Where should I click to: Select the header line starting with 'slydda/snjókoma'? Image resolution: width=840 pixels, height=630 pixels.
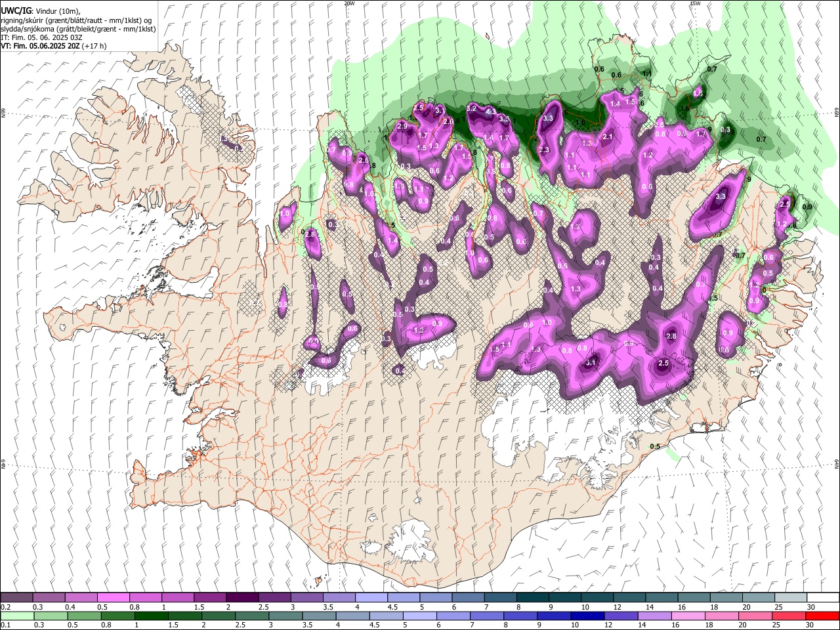pyautogui.click(x=78, y=28)
